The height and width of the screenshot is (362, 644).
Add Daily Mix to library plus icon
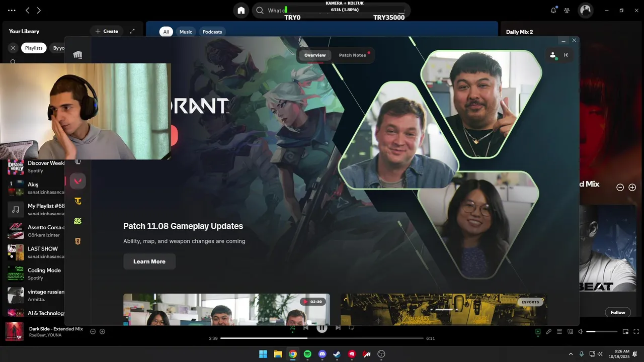point(632,187)
